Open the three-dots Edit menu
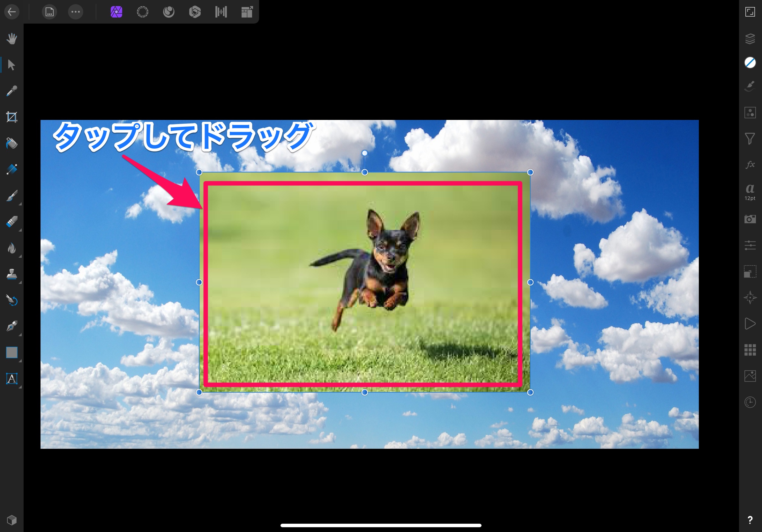 pyautogui.click(x=76, y=12)
